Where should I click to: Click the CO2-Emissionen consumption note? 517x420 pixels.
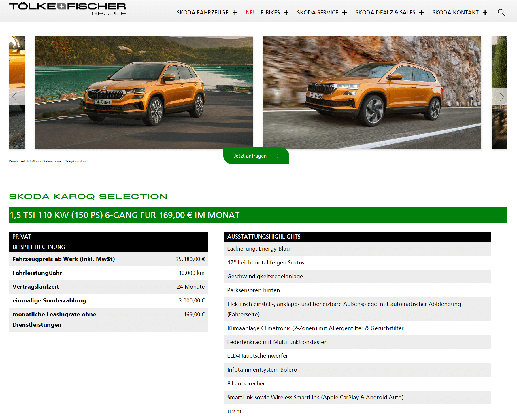[x=48, y=161]
